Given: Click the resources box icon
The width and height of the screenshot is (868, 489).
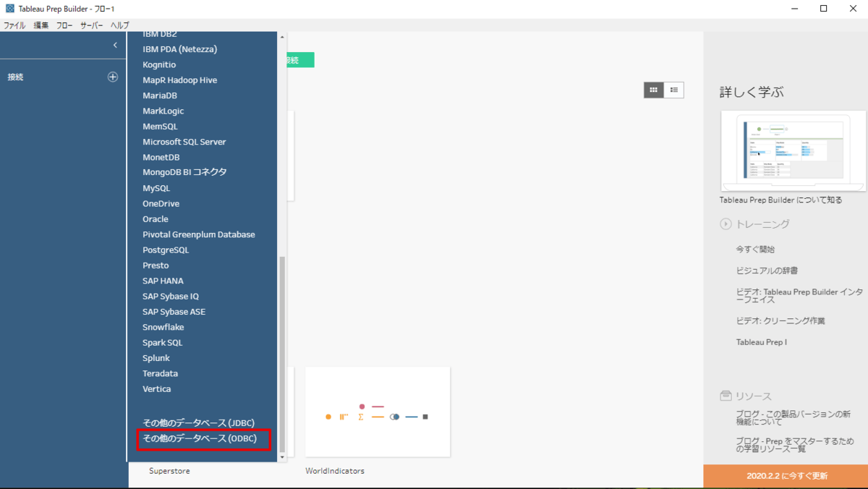Looking at the screenshot, I should pos(726,396).
